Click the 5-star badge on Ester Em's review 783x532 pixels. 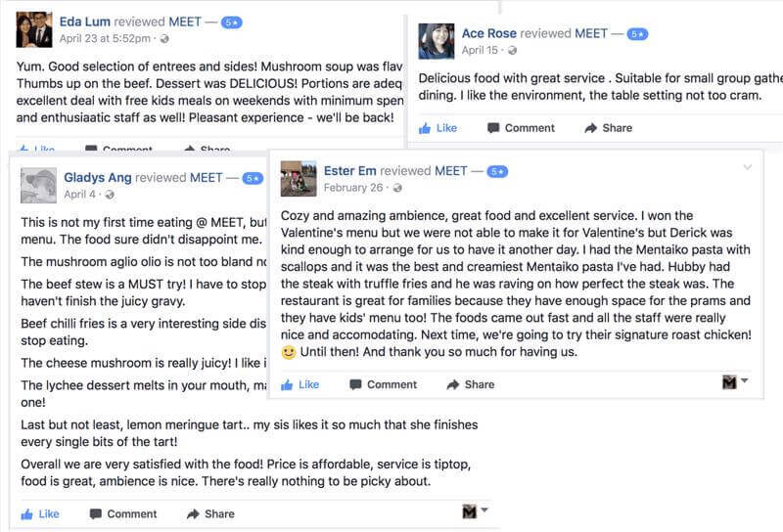pyautogui.click(x=497, y=171)
